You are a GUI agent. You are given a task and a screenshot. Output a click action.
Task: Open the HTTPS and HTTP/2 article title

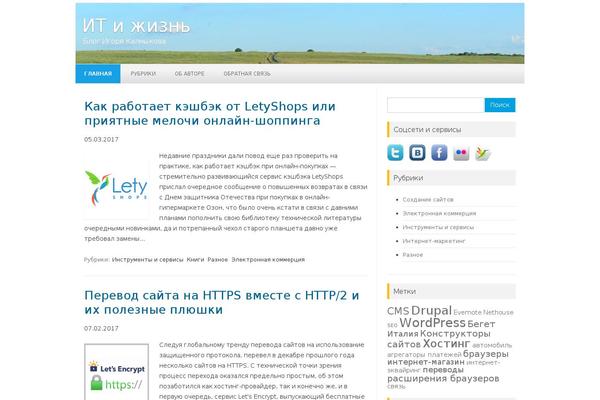pos(222,302)
